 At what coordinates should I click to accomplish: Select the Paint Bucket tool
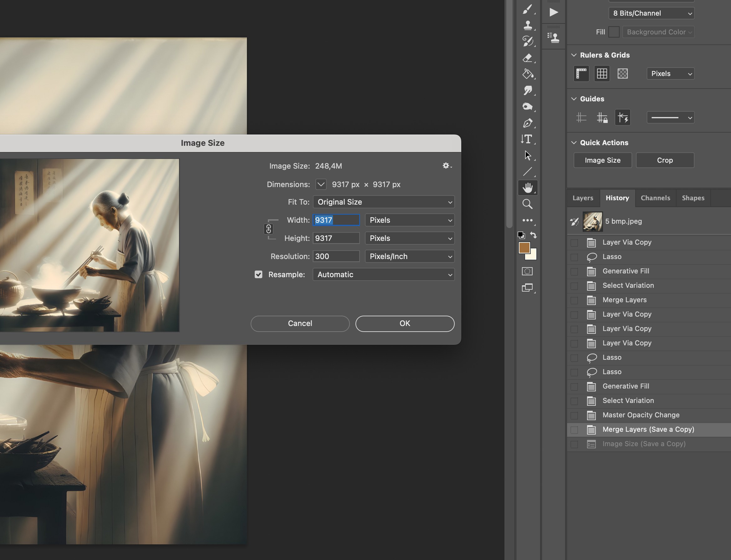click(528, 74)
